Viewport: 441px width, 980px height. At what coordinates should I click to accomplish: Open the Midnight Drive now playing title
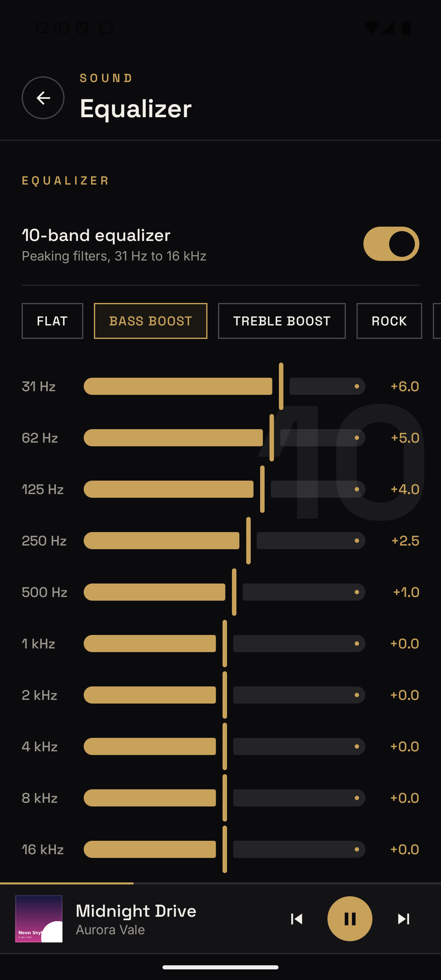point(136,911)
